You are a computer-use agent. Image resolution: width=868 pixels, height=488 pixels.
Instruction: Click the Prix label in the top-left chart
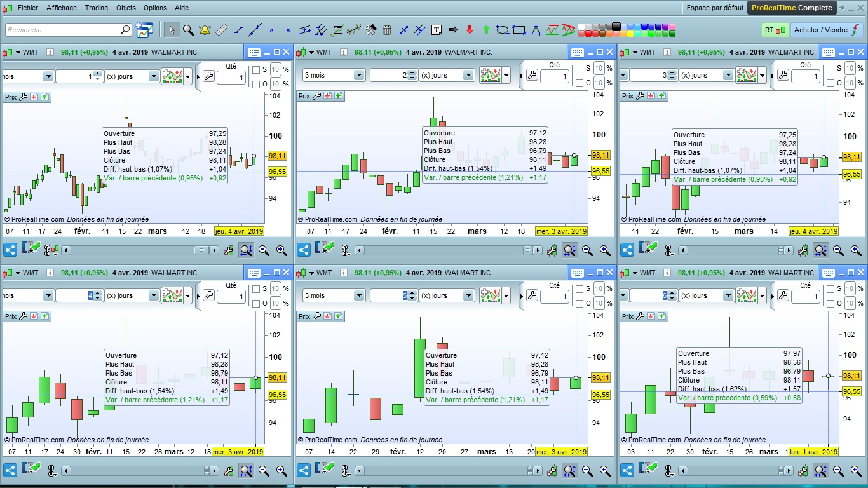click(11, 97)
